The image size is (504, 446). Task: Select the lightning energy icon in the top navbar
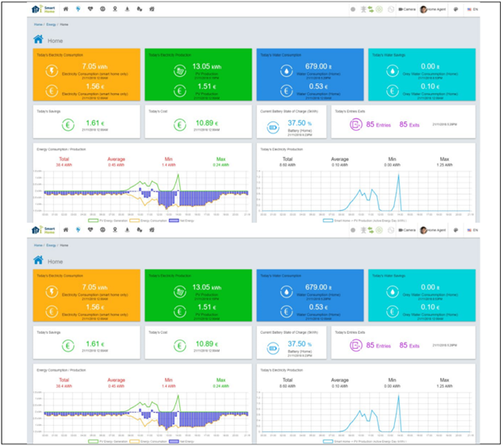point(78,10)
